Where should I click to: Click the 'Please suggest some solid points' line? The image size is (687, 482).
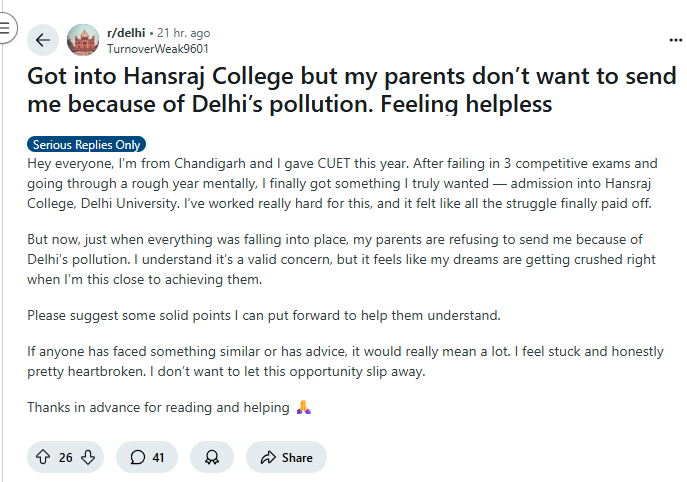click(263, 316)
